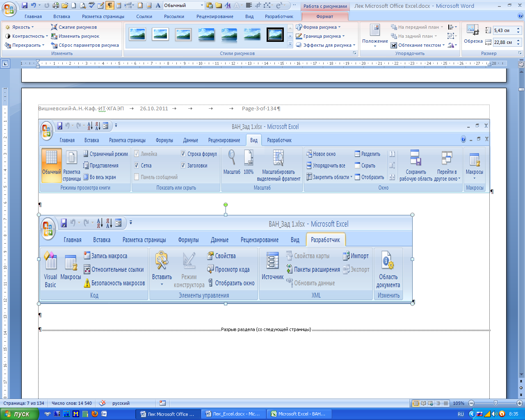Click the zoom out minus button
The height and width of the screenshot is (420, 525).
click(471, 403)
